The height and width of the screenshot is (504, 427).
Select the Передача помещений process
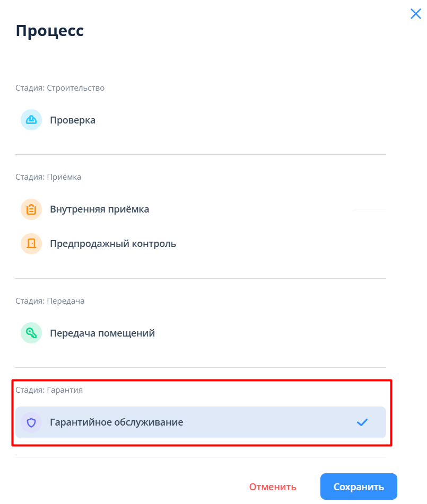[102, 333]
